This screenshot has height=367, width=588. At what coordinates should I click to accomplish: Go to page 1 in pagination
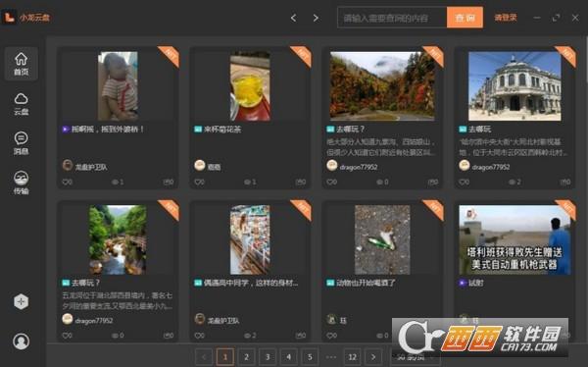[225, 357]
